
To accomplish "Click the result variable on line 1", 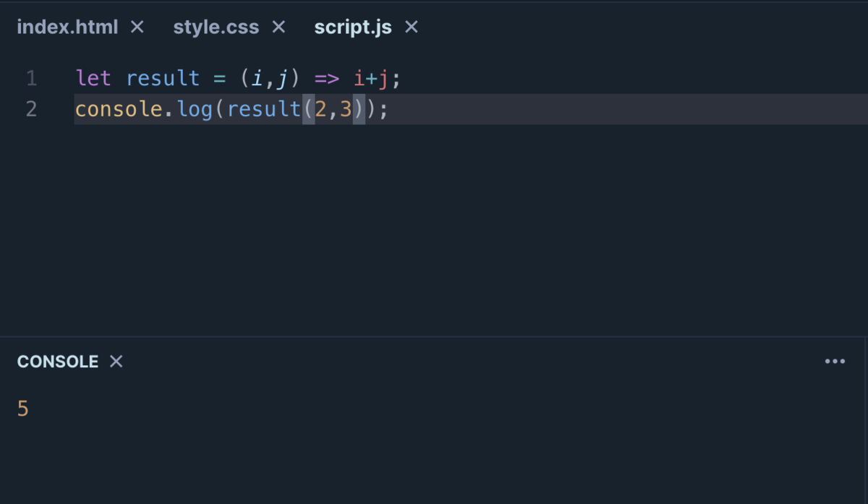I will click(163, 77).
